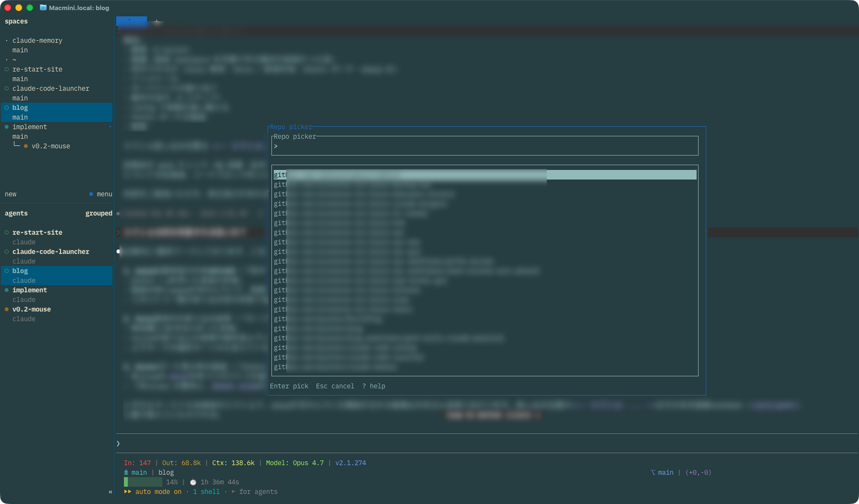Image resolution: width=859 pixels, height=504 pixels.
Task: Open the '1 shell' indicator
Action: click(206, 492)
